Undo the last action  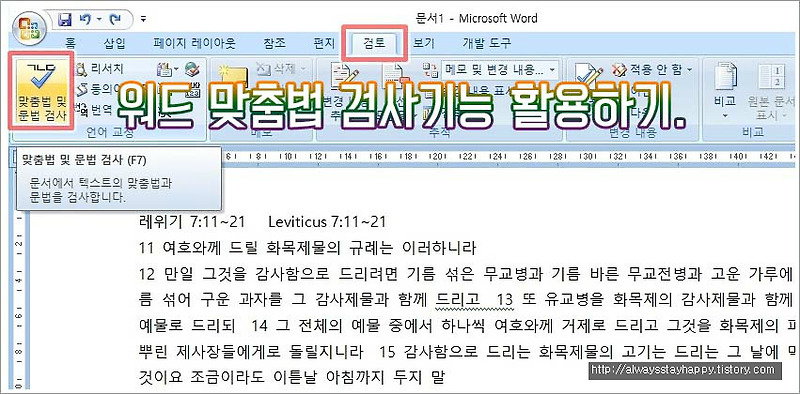click(85, 20)
